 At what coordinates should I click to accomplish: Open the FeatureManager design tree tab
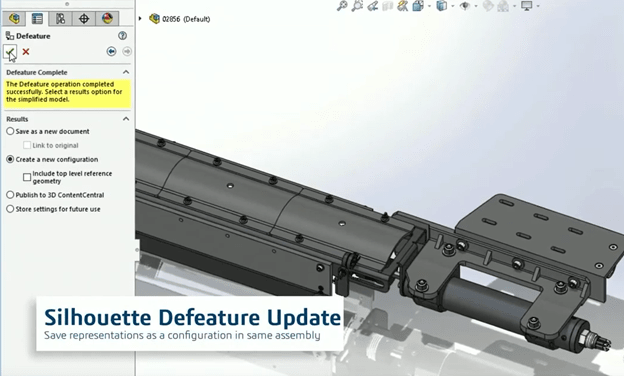[x=14, y=18]
